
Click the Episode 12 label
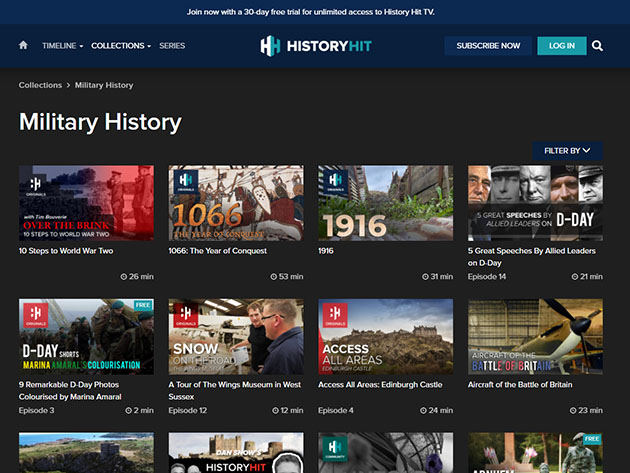tap(188, 410)
